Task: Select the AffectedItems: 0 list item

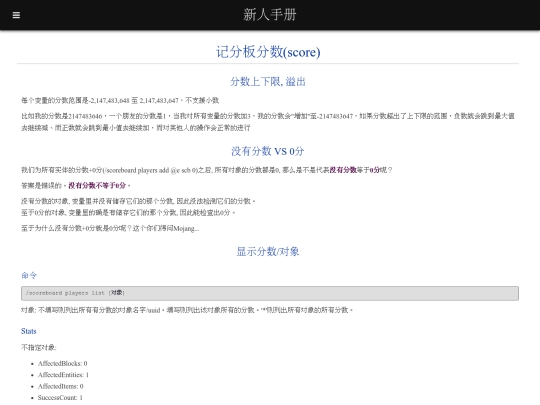Action: 61,386
